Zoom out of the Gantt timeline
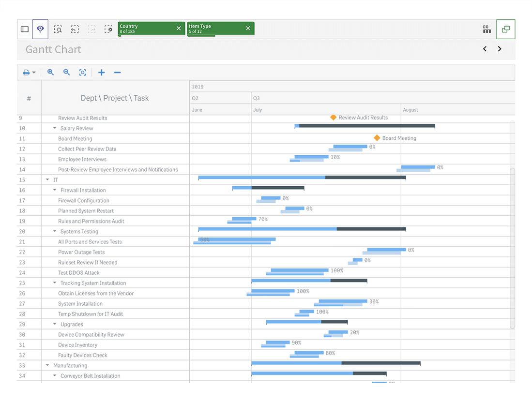Screen dimensions: 532x402 [x=66, y=72]
